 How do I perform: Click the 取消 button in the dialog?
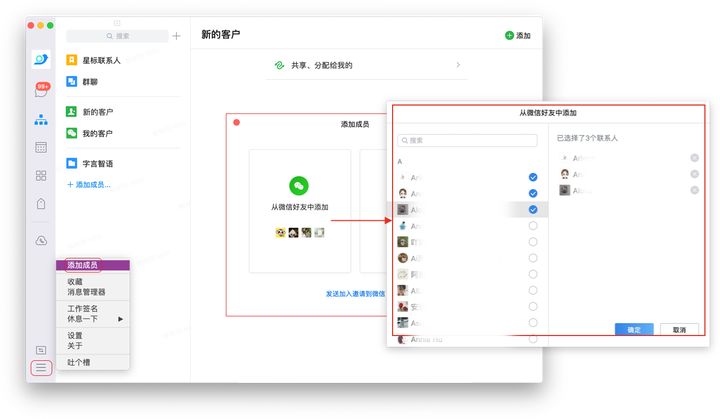pyautogui.click(x=679, y=329)
